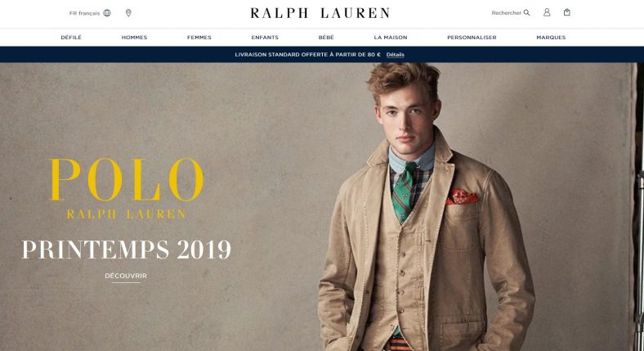Click the DÉCOUVRIR link
644x351 pixels.
pyautogui.click(x=126, y=276)
